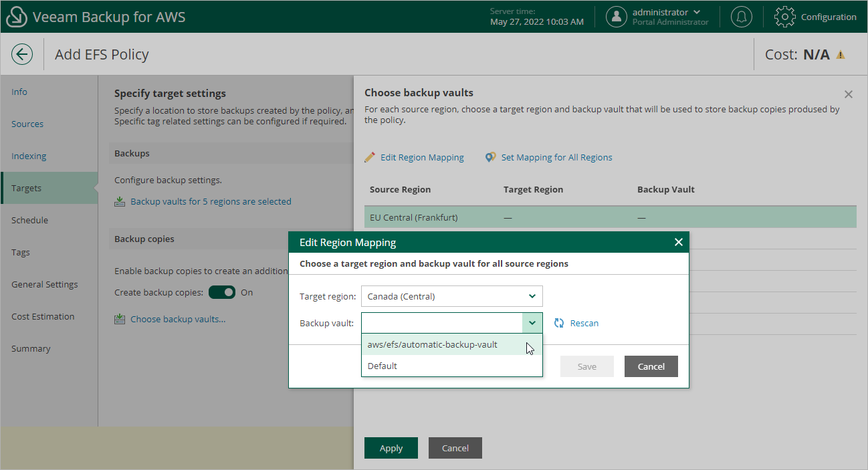This screenshot has height=470, width=868.
Task: Open the Targets step
Action: (x=49, y=188)
